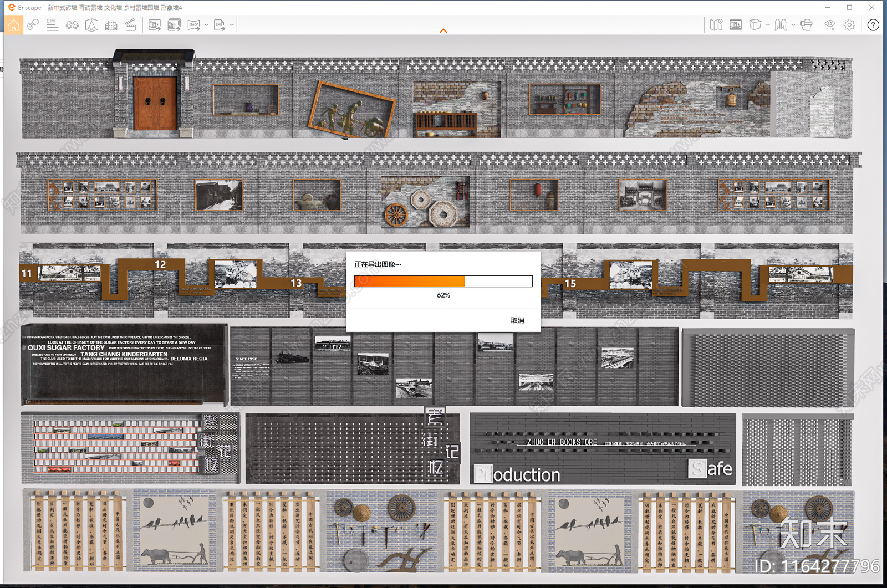The width and height of the screenshot is (887, 588).
Task: Click the screenshot export icon
Action: [x=155, y=25]
